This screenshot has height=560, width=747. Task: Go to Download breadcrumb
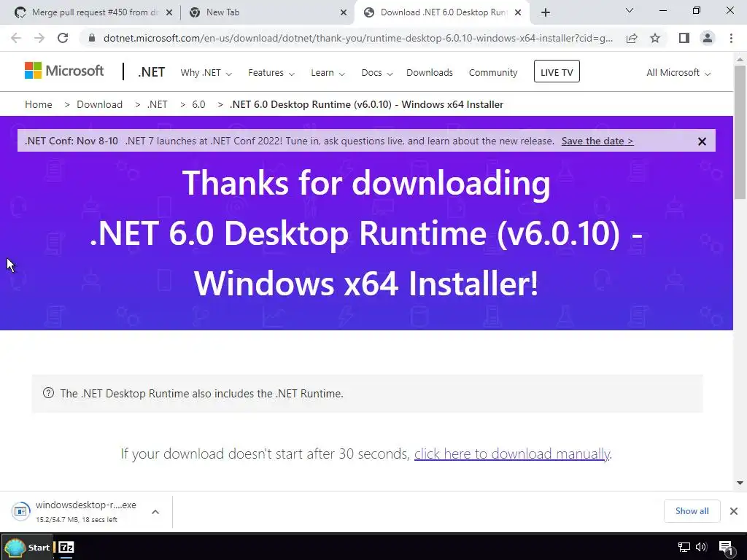pyautogui.click(x=99, y=104)
